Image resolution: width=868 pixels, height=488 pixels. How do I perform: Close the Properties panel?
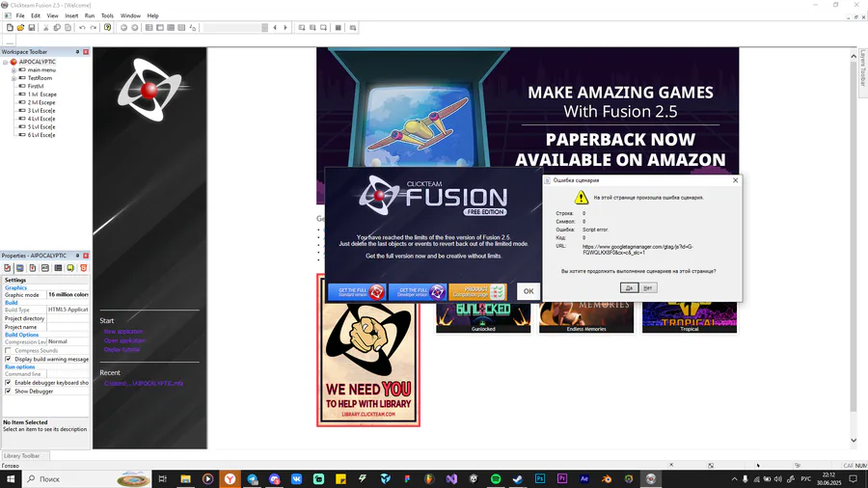coord(86,256)
